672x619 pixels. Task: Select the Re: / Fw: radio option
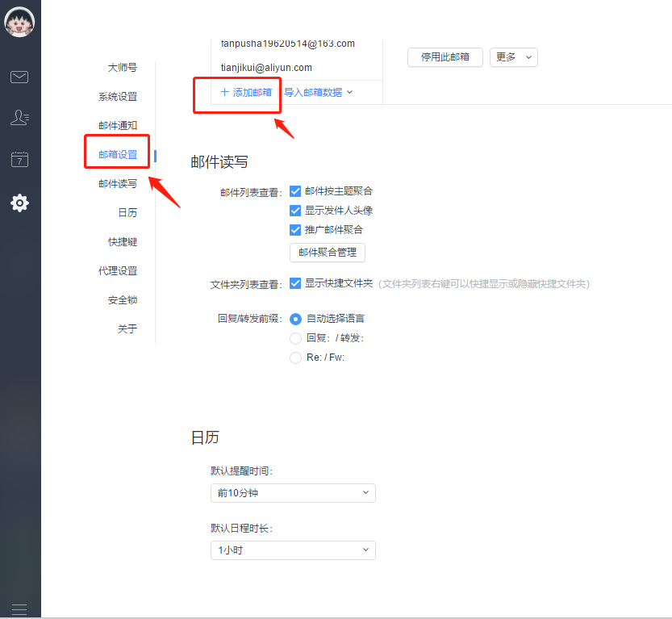click(x=296, y=358)
